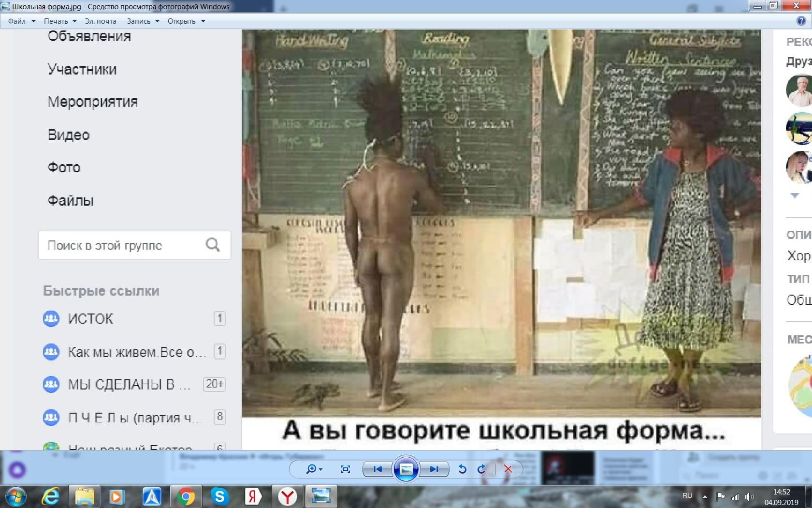Viewport: 812px width, 508px height.
Task: Launch Google Chrome from taskbar
Action: [x=186, y=496]
